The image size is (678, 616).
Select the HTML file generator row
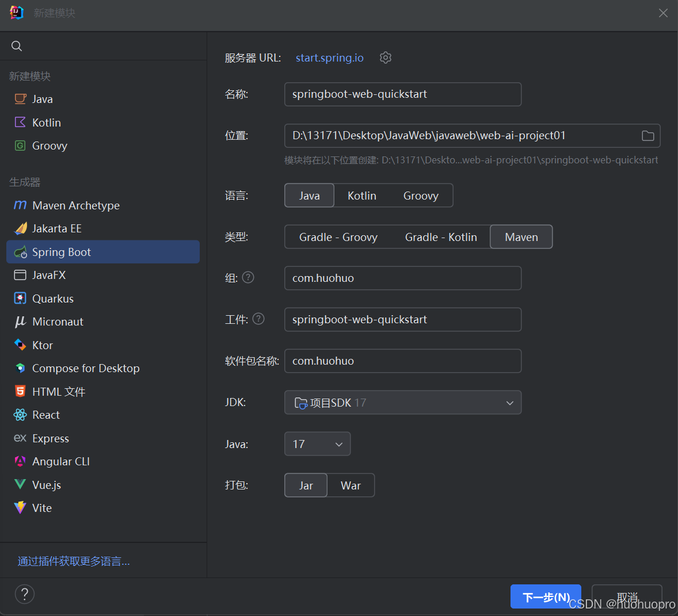(103, 391)
